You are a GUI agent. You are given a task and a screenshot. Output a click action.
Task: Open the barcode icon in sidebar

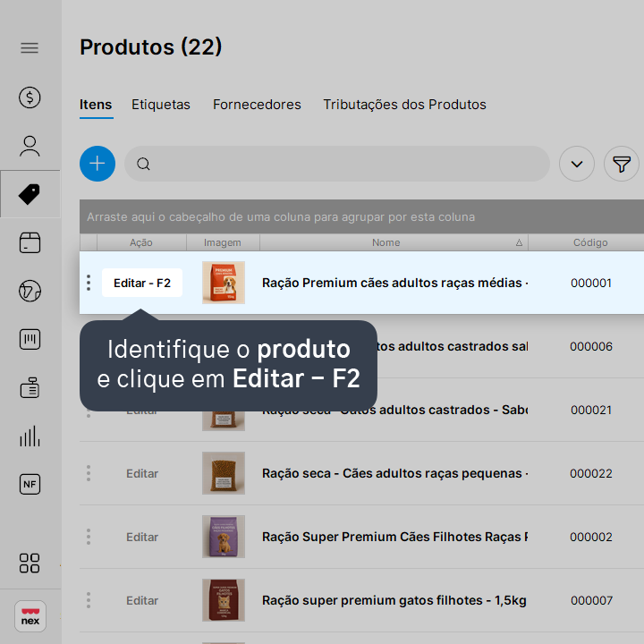30,339
